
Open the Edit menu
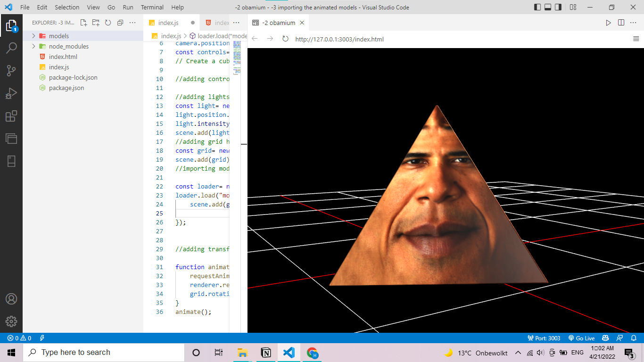42,7
